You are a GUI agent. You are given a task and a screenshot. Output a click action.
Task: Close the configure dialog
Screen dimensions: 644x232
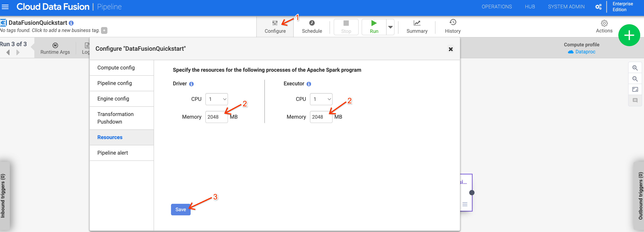(x=451, y=49)
